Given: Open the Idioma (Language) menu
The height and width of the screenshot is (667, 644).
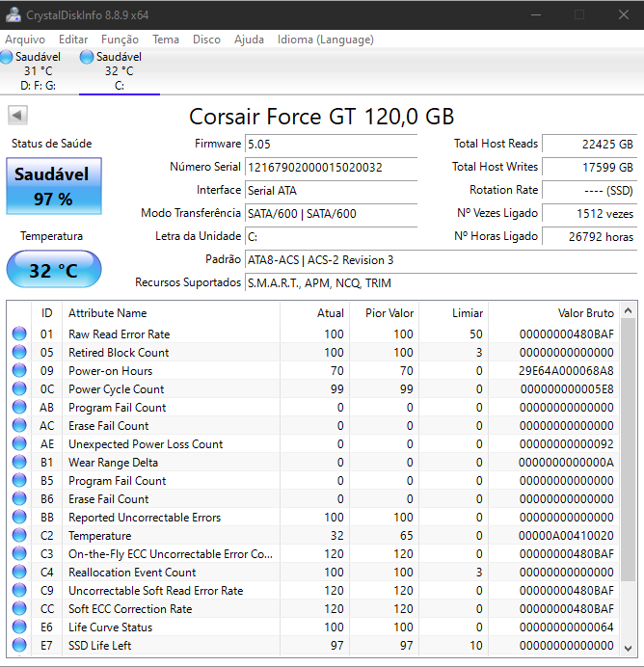Looking at the screenshot, I should coord(326,40).
